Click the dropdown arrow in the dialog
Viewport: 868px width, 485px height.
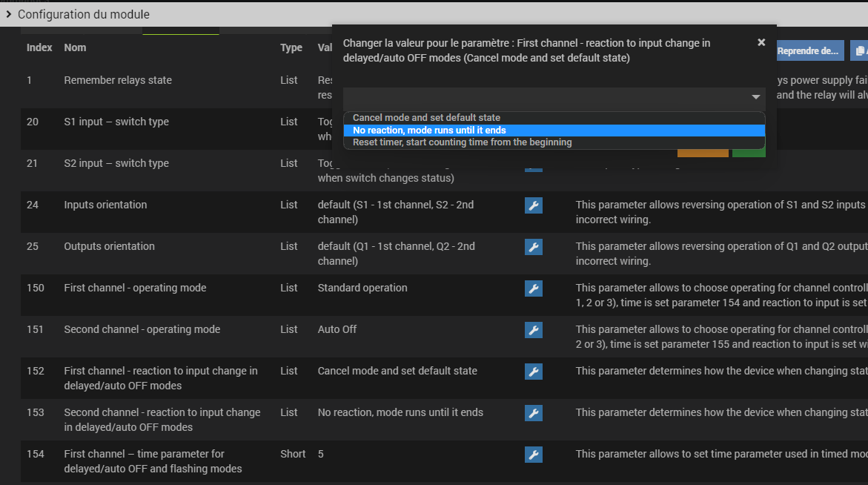click(x=755, y=97)
